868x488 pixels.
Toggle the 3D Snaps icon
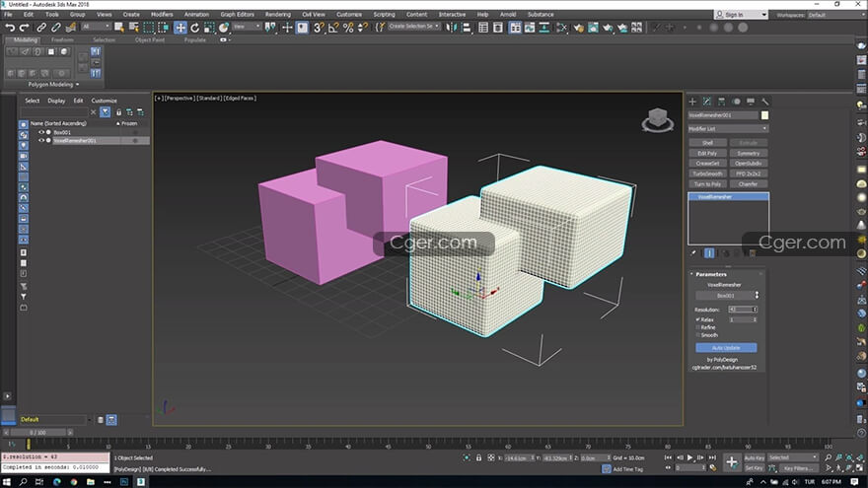(319, 28)
